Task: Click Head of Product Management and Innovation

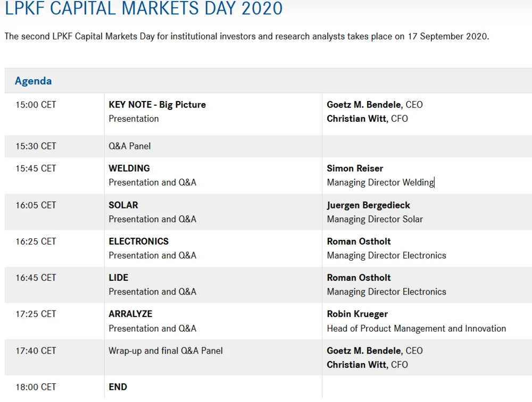Action: pyautogui.click(x=416, y=328)
